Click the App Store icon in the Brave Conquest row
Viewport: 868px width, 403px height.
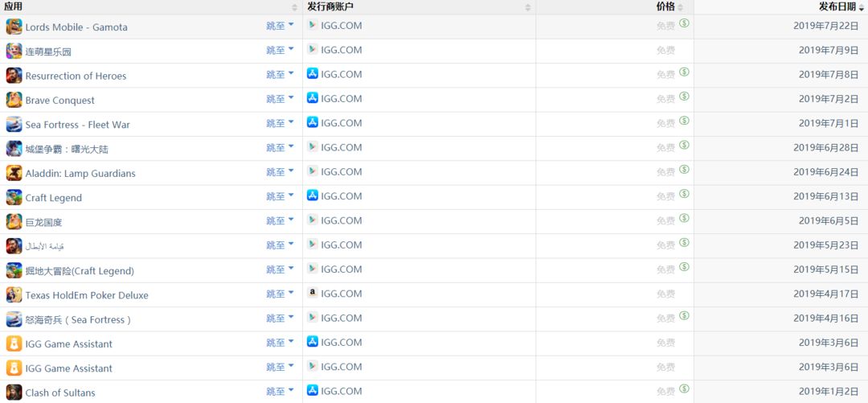click(x=313, y=98)
